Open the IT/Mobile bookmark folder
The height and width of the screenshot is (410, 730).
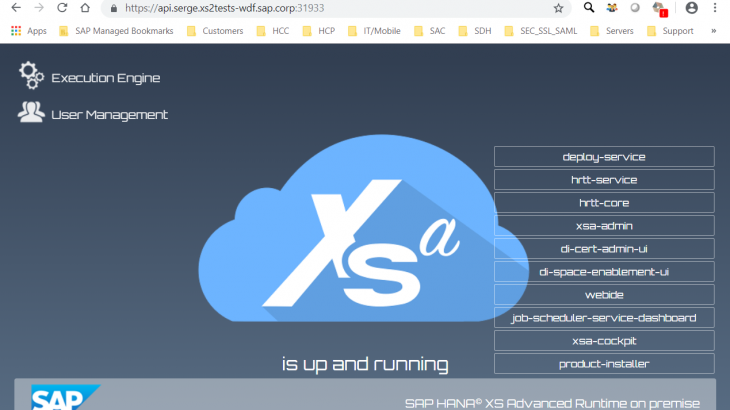coord(374,31)
